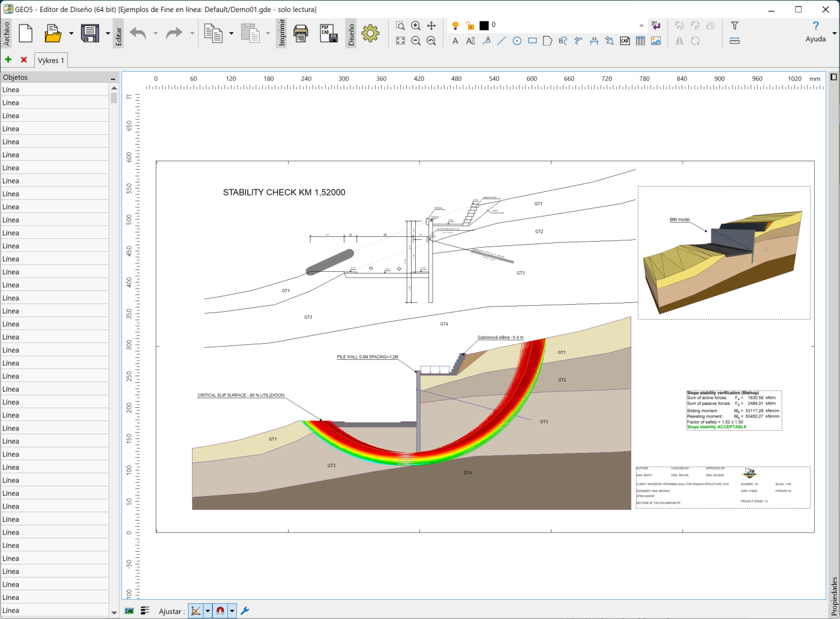This screenshot has width=840, height=619.
Task: Expand the save options dropdown arrow
Action: point(108,34)
